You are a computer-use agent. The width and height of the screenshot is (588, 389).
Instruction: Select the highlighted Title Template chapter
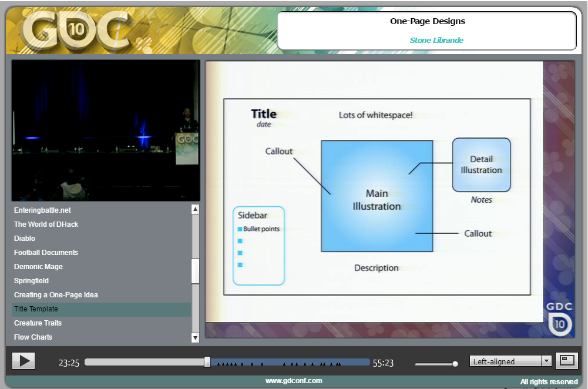point(36,309)
